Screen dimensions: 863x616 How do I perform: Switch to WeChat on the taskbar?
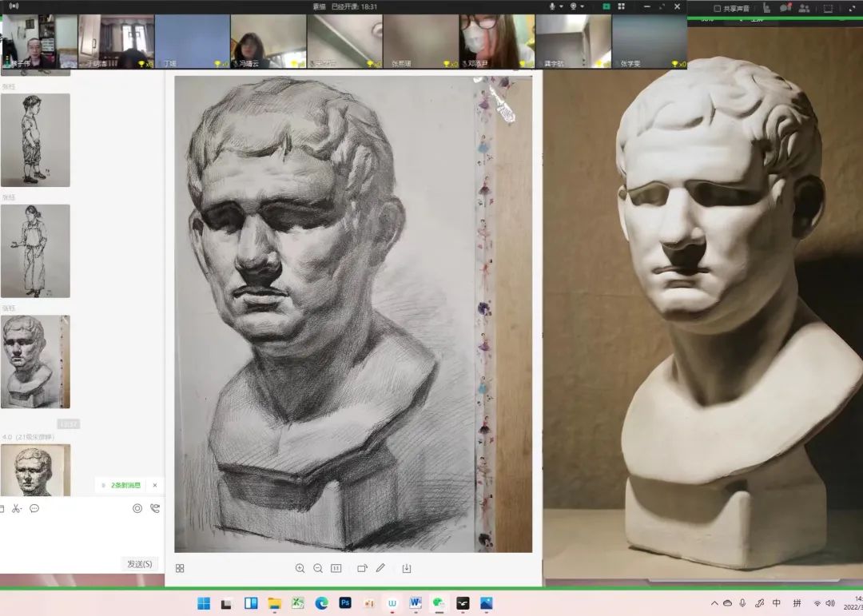(439, 603)
